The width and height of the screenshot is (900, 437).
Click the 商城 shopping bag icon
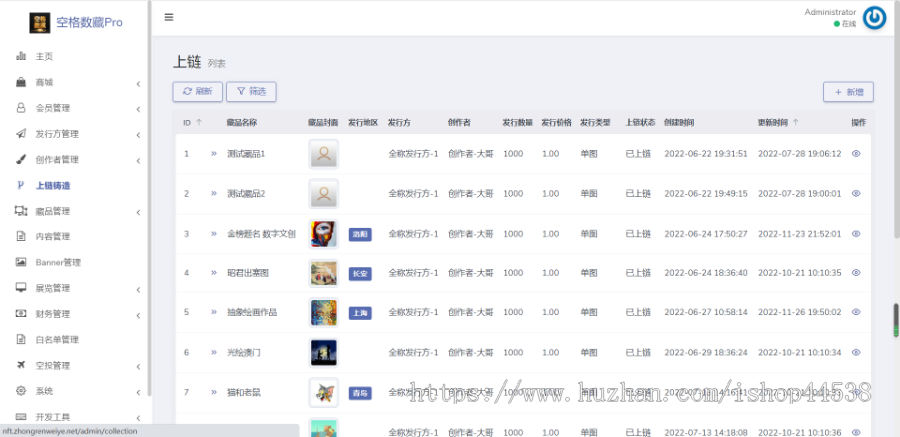tap(21, 82)
